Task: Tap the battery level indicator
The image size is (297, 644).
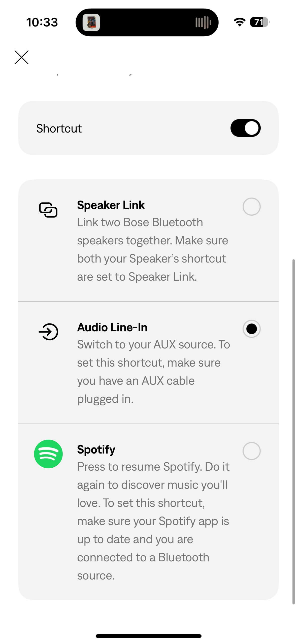Action: (259, 22)
